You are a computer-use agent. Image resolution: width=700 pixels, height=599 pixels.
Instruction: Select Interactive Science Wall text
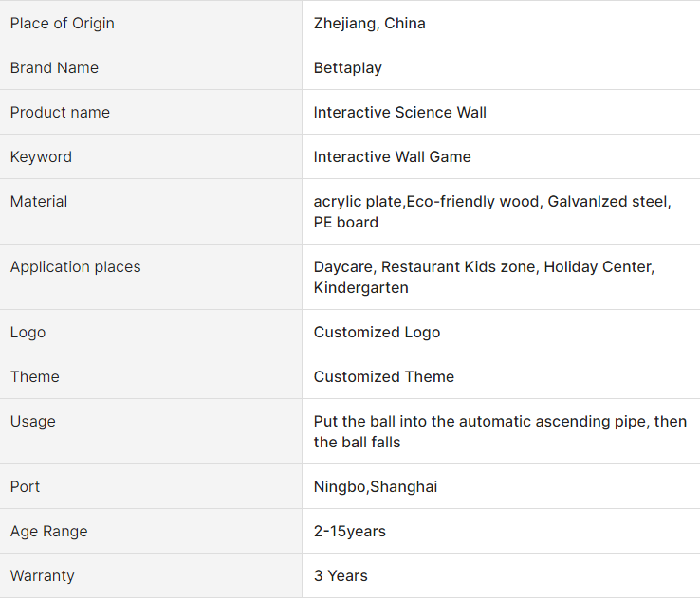[x=399, y=113]
